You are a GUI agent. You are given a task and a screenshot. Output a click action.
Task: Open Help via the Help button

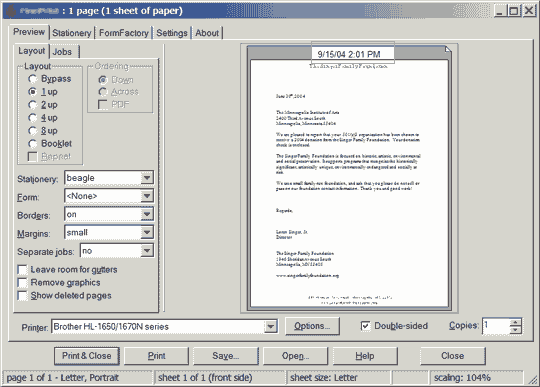[x=365, y=356]
